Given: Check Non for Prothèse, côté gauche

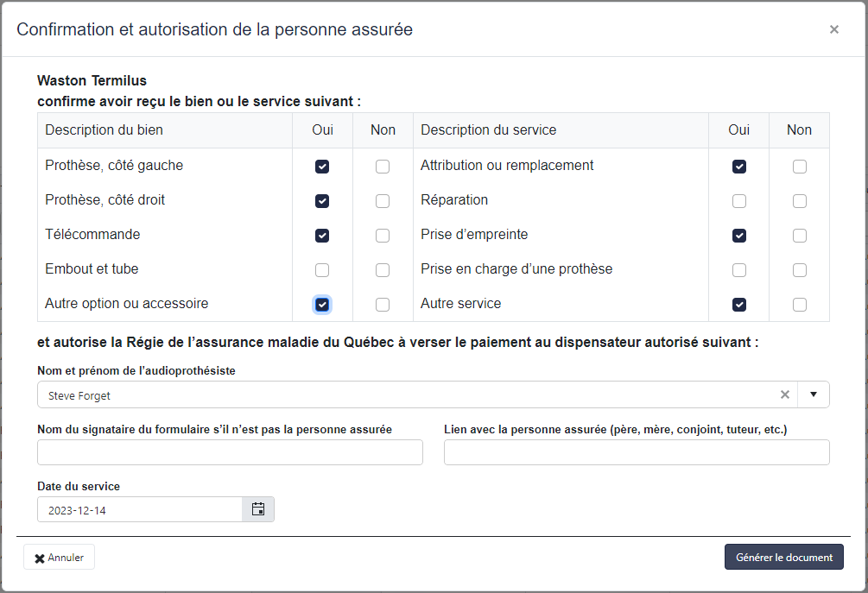Looking at the screenshot, I should click(383, 167).
